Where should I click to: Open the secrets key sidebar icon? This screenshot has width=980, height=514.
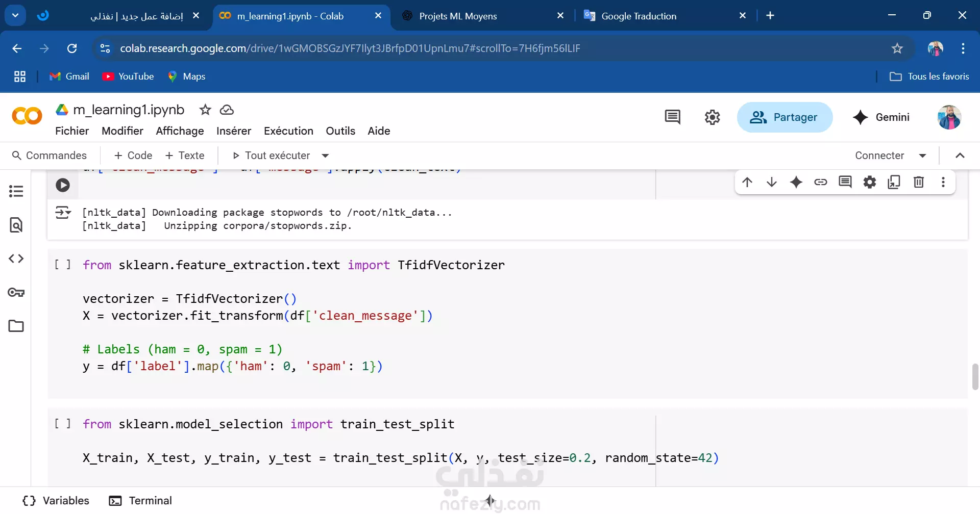click(x=16, y=292)
